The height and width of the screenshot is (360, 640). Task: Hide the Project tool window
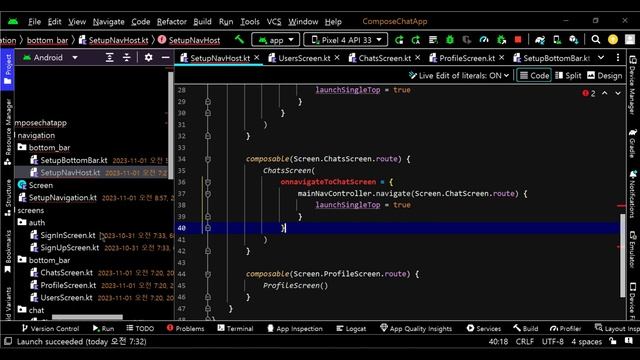(x=165, y=58)
